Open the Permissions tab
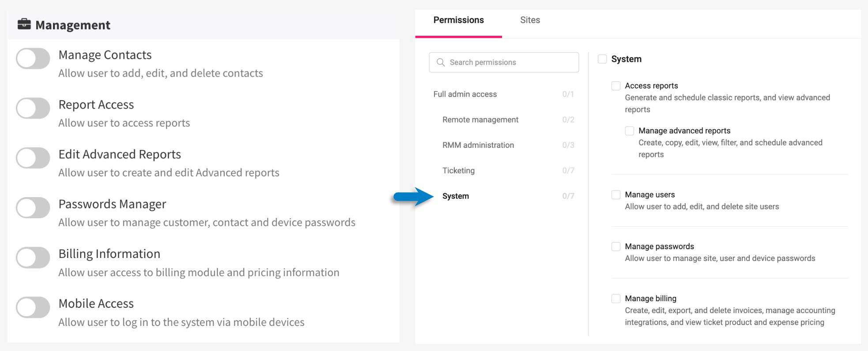The height and width of the screenshot is (351, 868). (458, 20)
